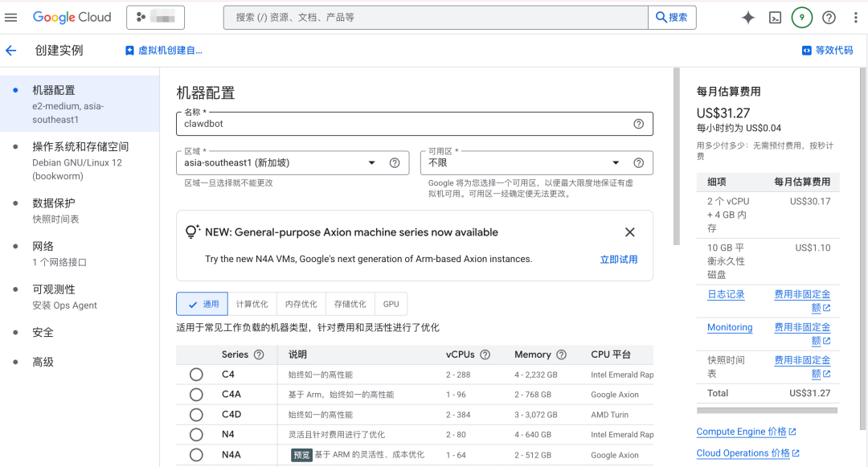
Task: Open the Series column help icon
Action: pos(259,354)
